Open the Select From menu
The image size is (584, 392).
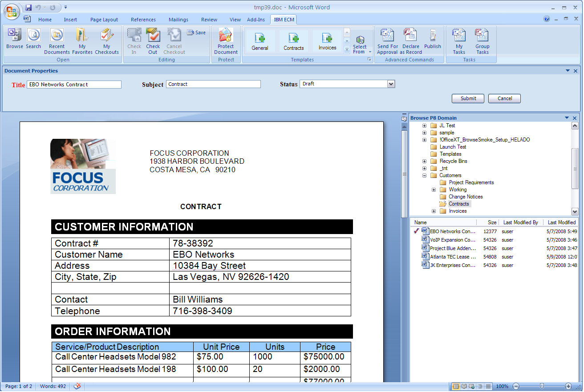click(x=360, y=44)
